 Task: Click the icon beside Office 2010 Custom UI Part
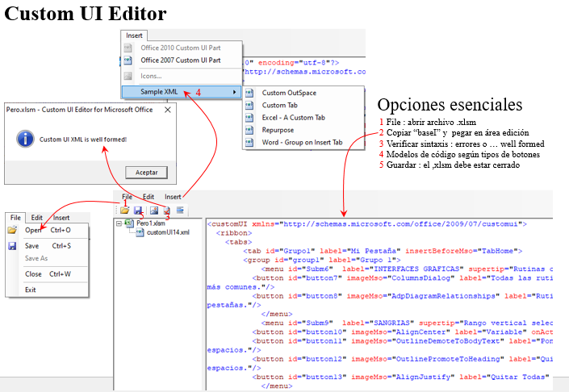click(x=128, y=48)
